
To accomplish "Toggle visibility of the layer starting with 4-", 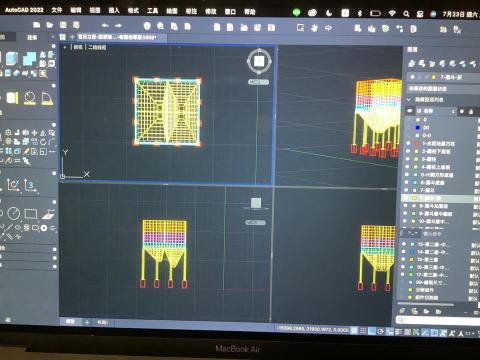I will click(x=407, y=167).
